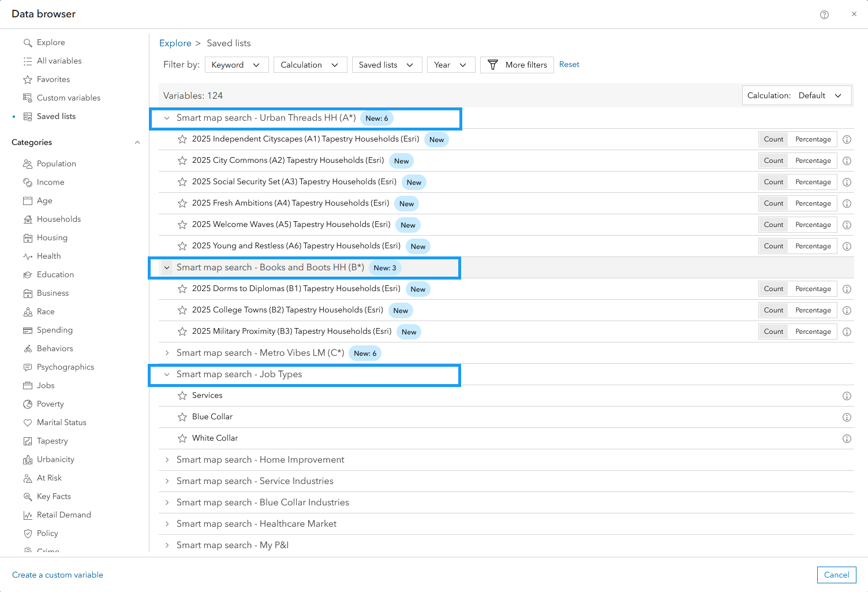Click the Cancel button
The height and width of the screenshot is (592, 868).
[x=836, y=575]
